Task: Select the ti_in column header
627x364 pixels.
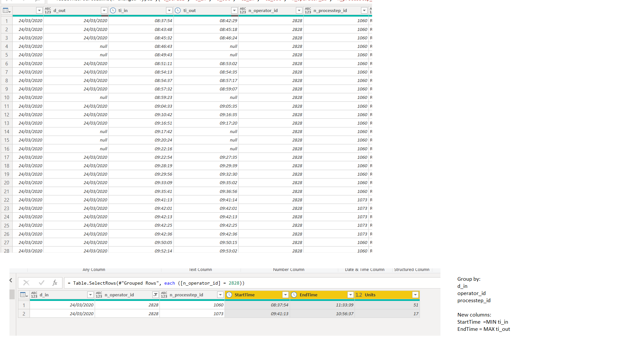Action: point(141,11)
